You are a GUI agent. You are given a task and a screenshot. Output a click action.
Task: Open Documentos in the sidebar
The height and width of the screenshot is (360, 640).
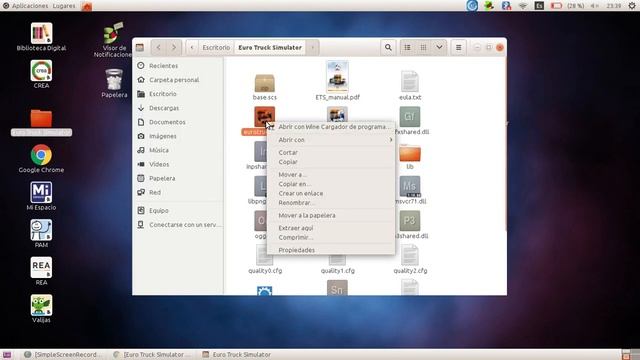(x=178, y=122)
